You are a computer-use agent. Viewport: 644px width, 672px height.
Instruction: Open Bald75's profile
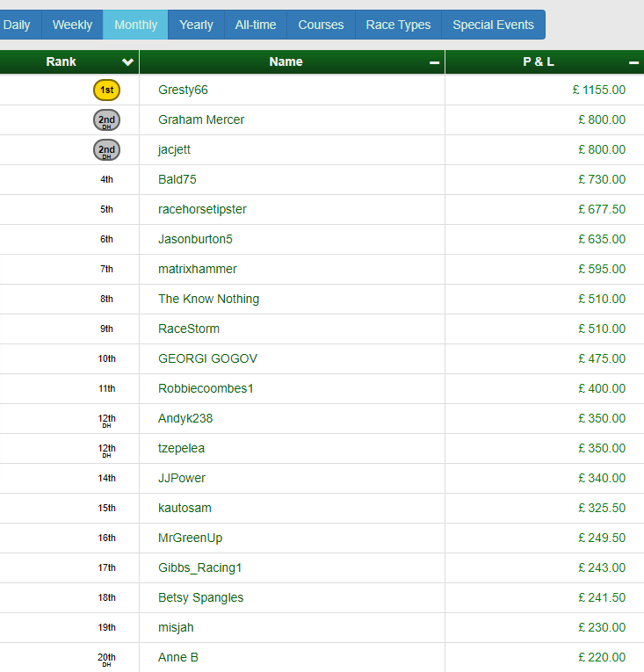[177, 179]
